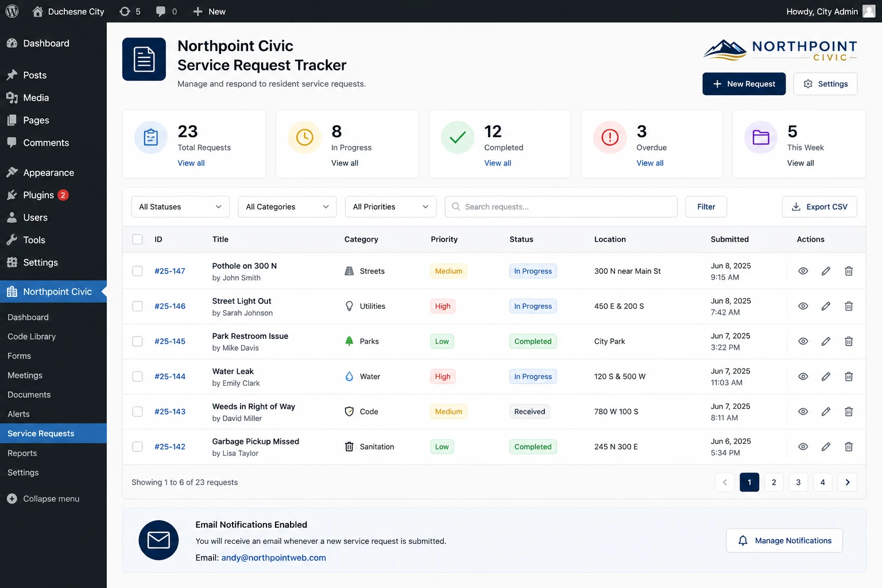Delete the Water Leak request

coord(849,377)
